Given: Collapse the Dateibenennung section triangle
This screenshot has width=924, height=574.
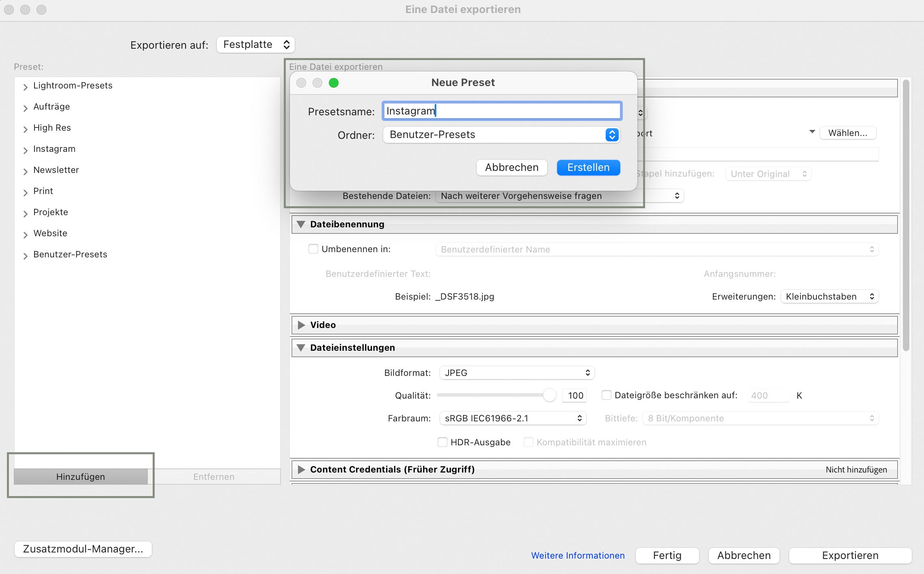Looking at the screenshot, I should click(301, 224).
